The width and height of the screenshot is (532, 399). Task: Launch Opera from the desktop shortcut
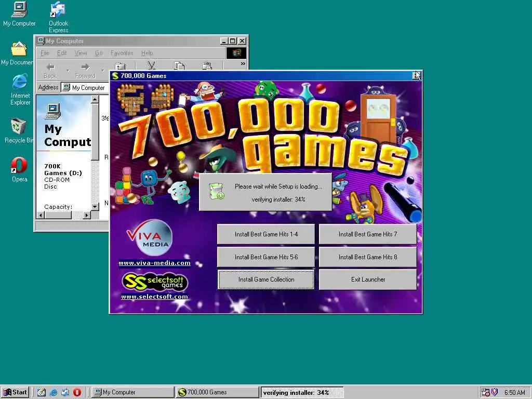[19, 170]
